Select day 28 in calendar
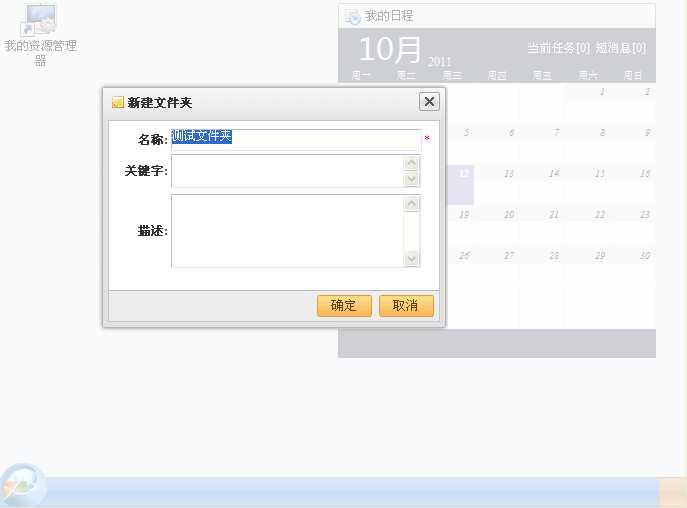 [542, 266]
